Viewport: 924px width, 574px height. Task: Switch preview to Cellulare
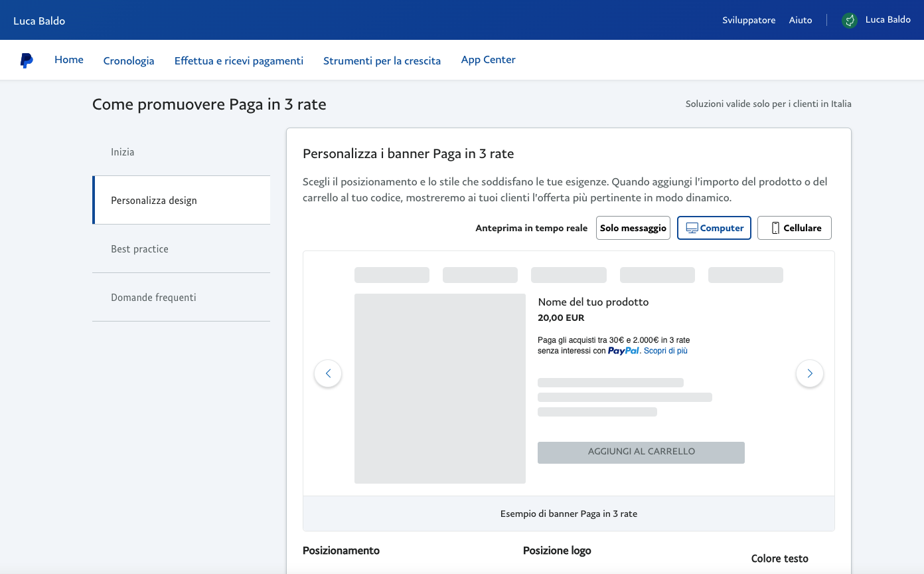(x=795, y=228)
